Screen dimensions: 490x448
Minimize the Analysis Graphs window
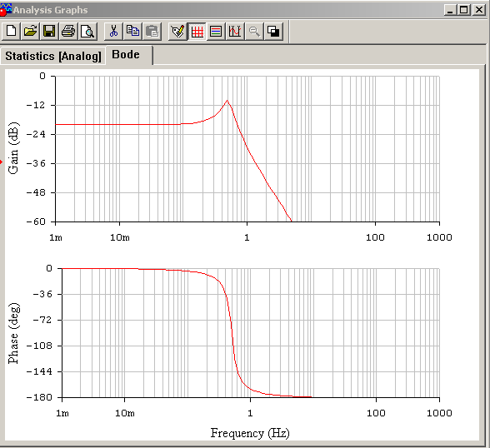(x=450, y=10)
